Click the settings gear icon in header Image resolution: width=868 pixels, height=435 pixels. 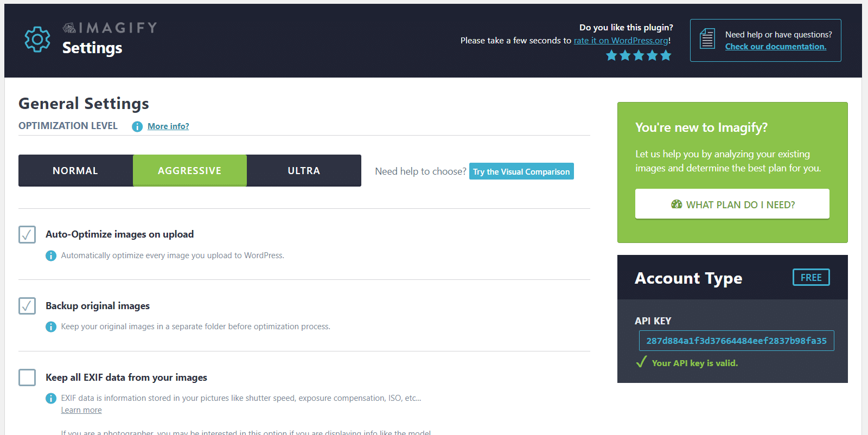click(x=37, y=39)
